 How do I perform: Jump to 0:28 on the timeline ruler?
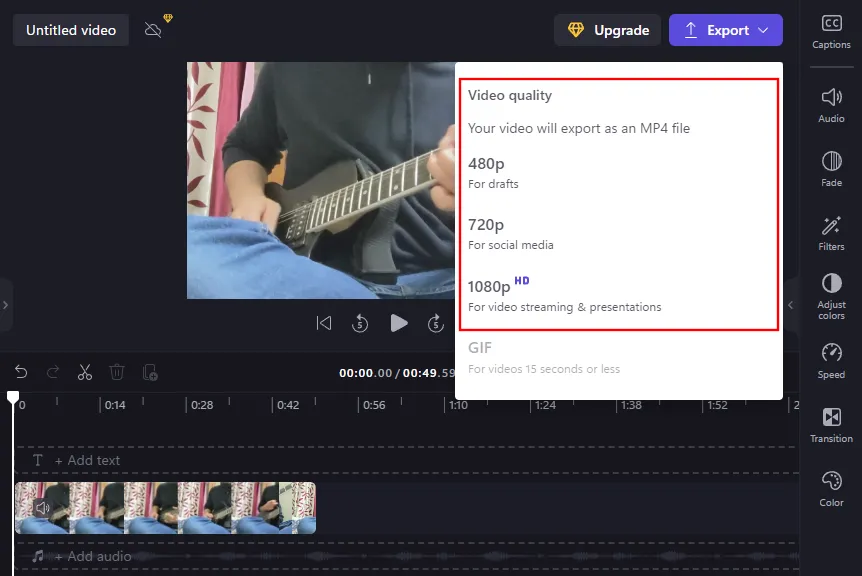(202, 405)
